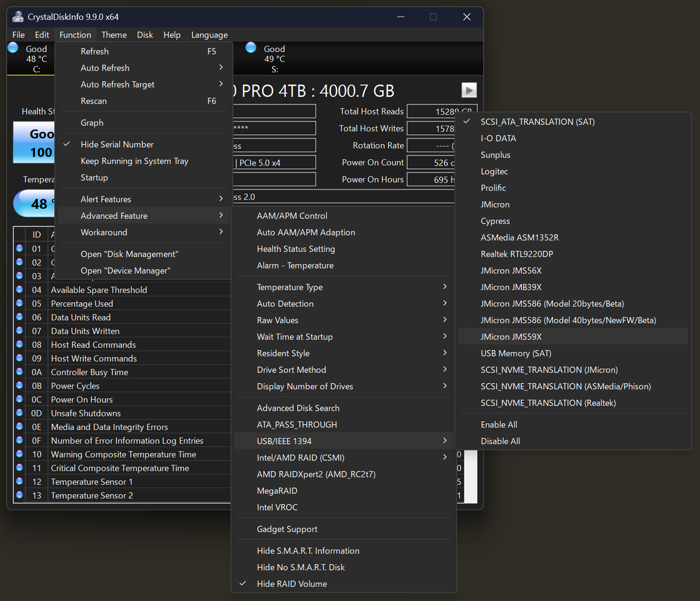The width and height of the screenshot is (700, 601).
Task: Open "Disk Management" entry
Action: click(143, 254)
